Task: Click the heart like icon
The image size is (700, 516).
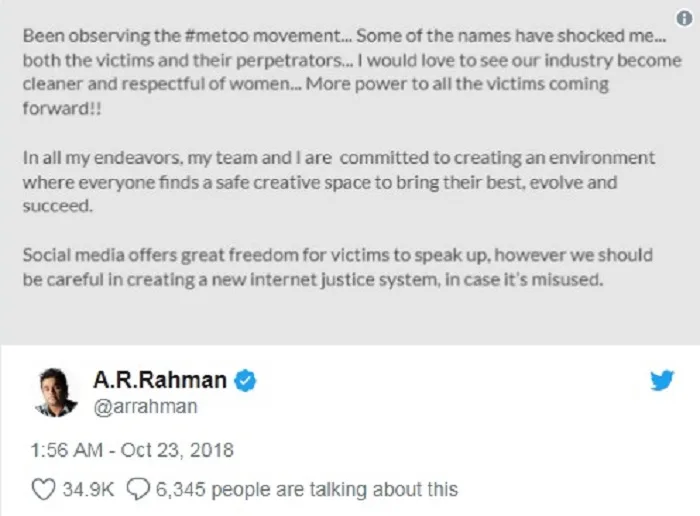Action: point(42,490)
